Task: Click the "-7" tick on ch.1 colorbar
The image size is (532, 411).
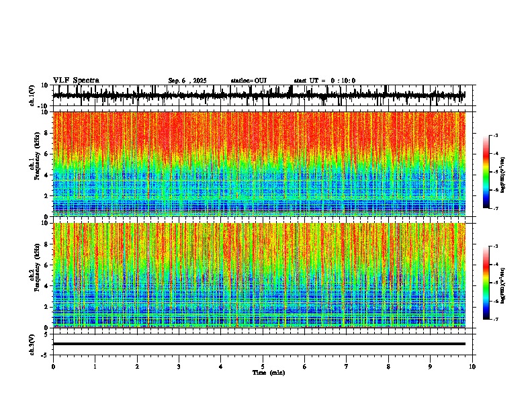Action: click(x=496, y=208)
